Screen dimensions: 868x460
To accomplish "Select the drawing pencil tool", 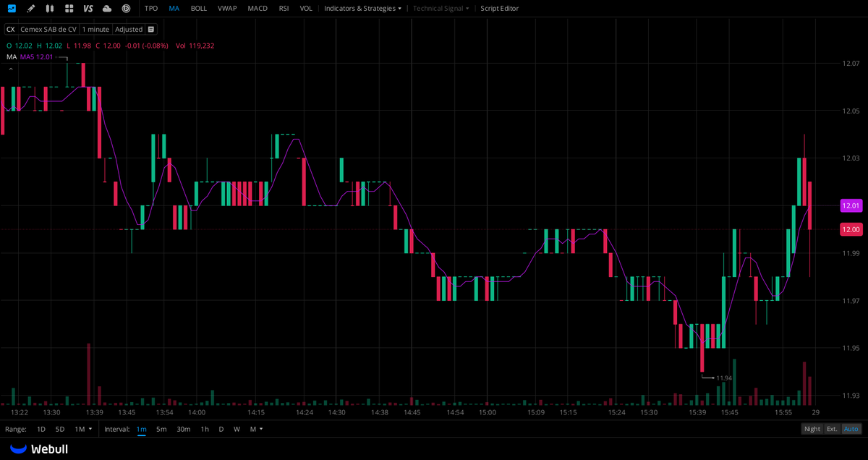I will click(x=30, y=9).
